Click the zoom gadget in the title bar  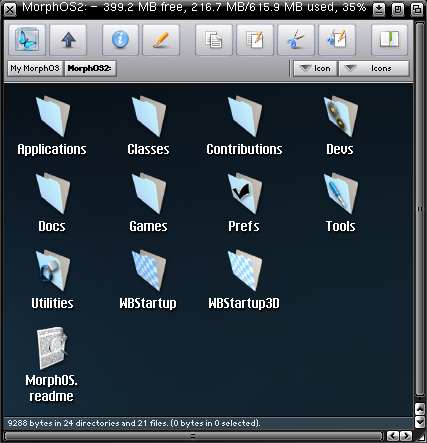pos(397,9)
